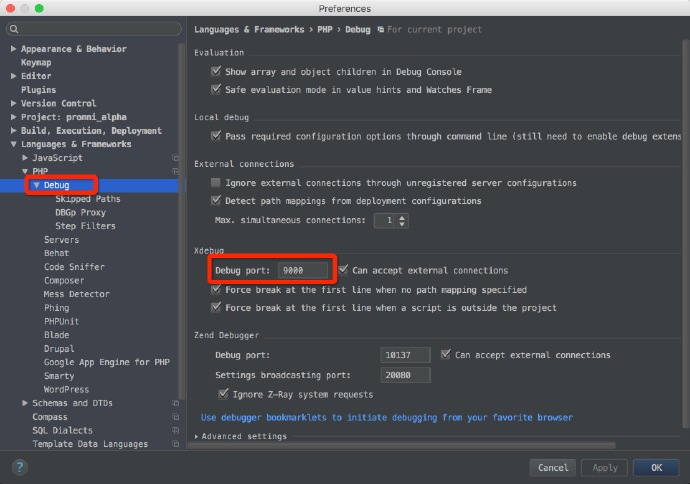Select Blade settings

point(56,335)
